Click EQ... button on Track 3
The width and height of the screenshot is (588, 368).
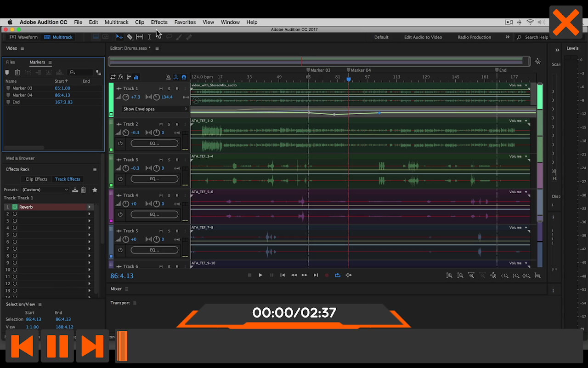154,179
